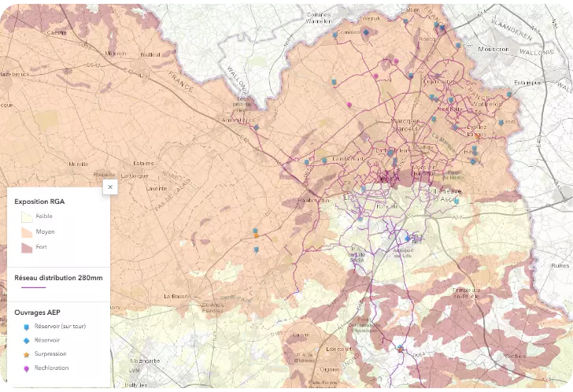Click the orange star Surpression legend icon
The width and height of the screenshot is (573, 392).
point(26,354)
